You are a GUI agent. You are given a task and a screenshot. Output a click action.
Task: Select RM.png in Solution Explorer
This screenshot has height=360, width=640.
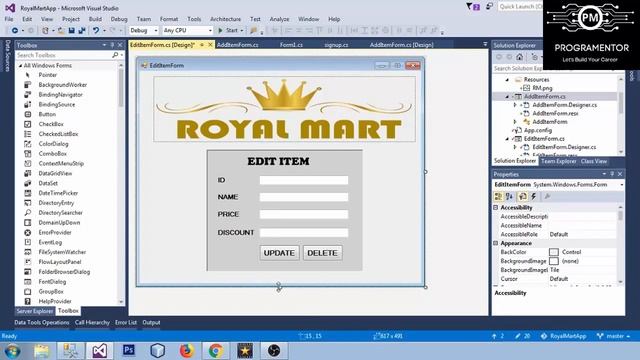(542, 88)
